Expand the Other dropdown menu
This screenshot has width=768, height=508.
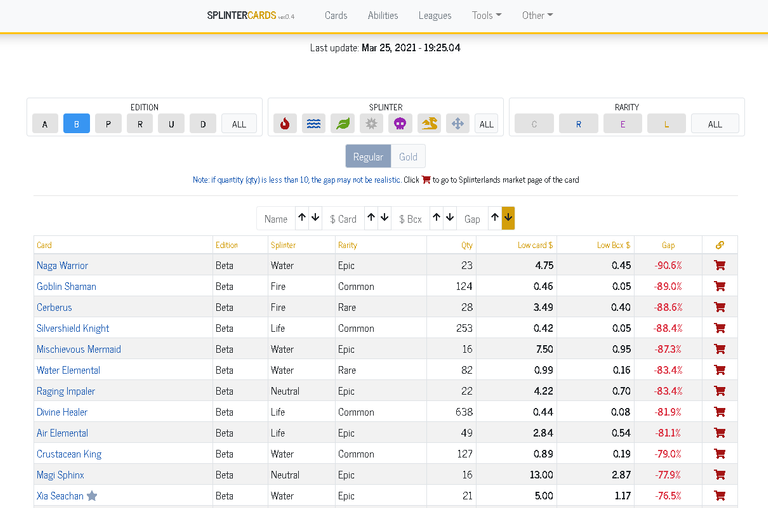click(537, 15)
